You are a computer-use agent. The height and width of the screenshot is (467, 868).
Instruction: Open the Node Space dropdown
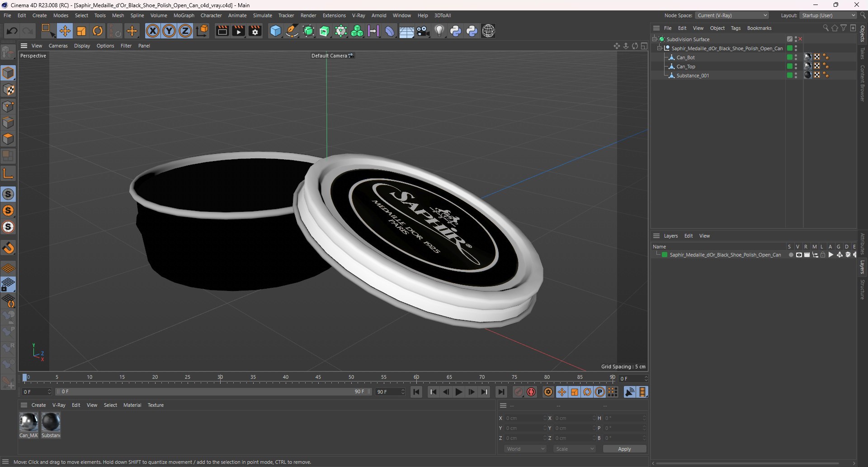(x=732, y=15)
